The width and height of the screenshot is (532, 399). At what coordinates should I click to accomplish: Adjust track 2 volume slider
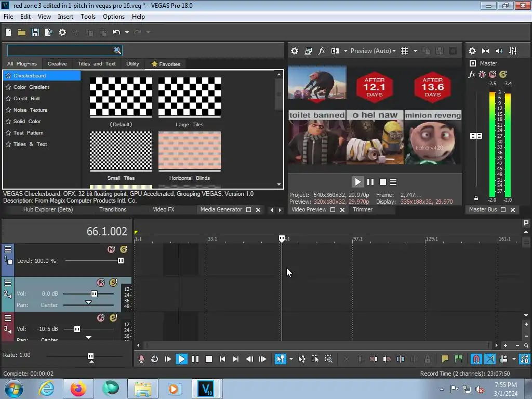coord(95,294)
